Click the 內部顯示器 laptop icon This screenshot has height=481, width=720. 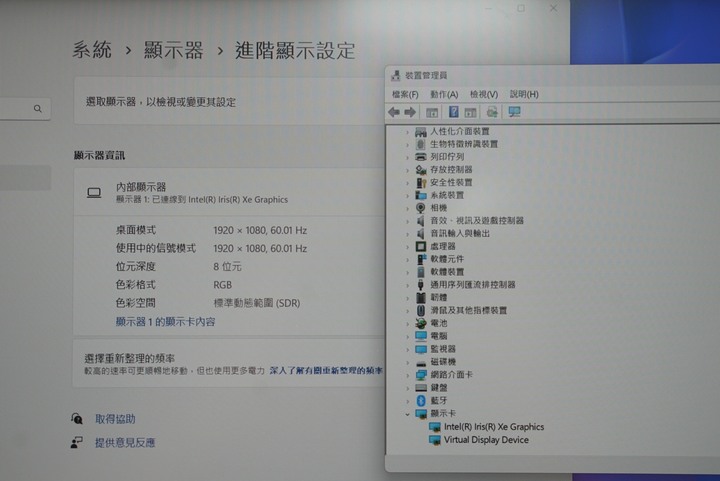(94, 193)
